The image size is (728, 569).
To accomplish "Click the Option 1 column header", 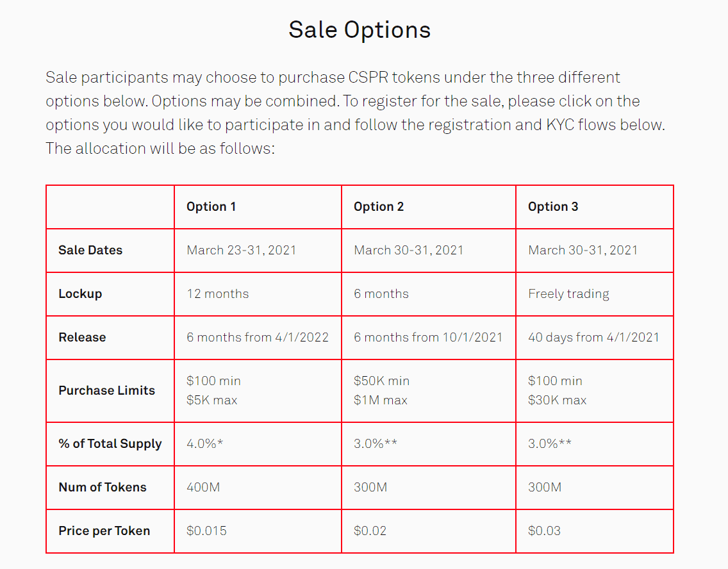I will [x=211, y=207].
